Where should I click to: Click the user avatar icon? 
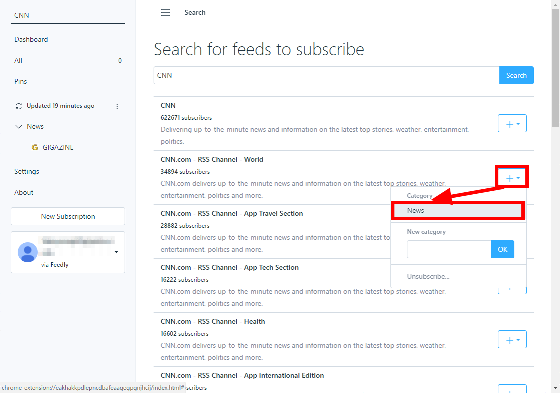coord(28,252)
